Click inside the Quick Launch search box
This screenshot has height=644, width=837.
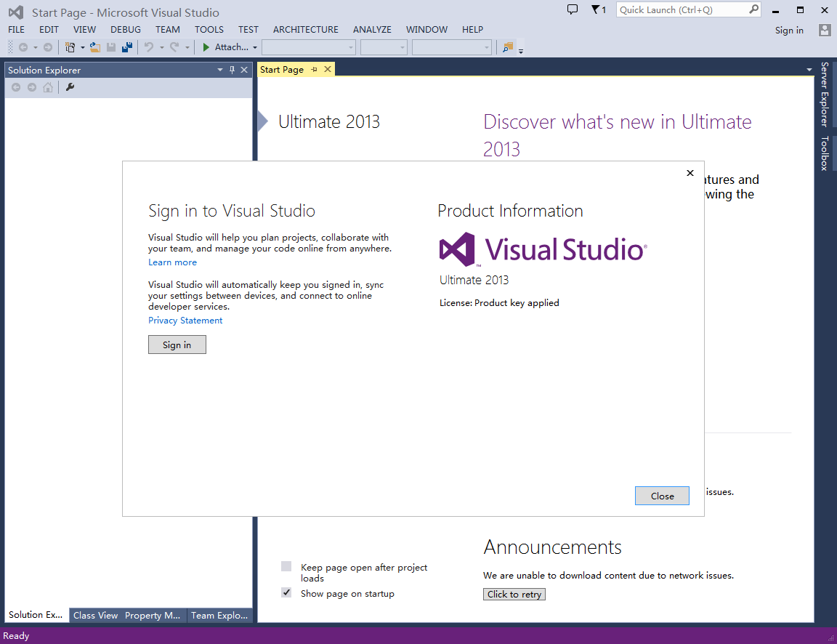click(x=683, y=9)
